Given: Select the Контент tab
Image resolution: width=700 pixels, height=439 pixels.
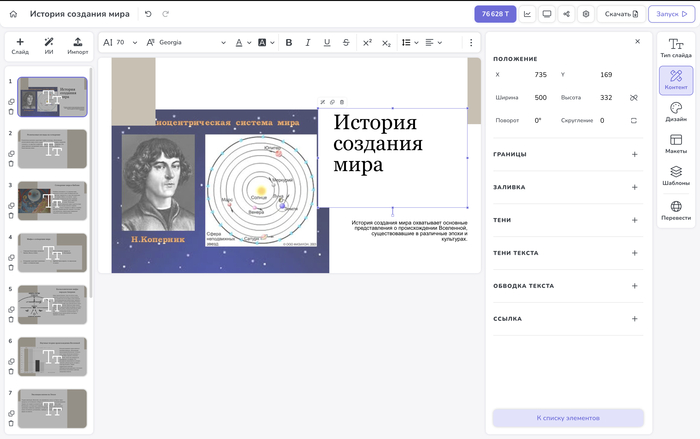Looking at the screenshot, I should (676, 80).
